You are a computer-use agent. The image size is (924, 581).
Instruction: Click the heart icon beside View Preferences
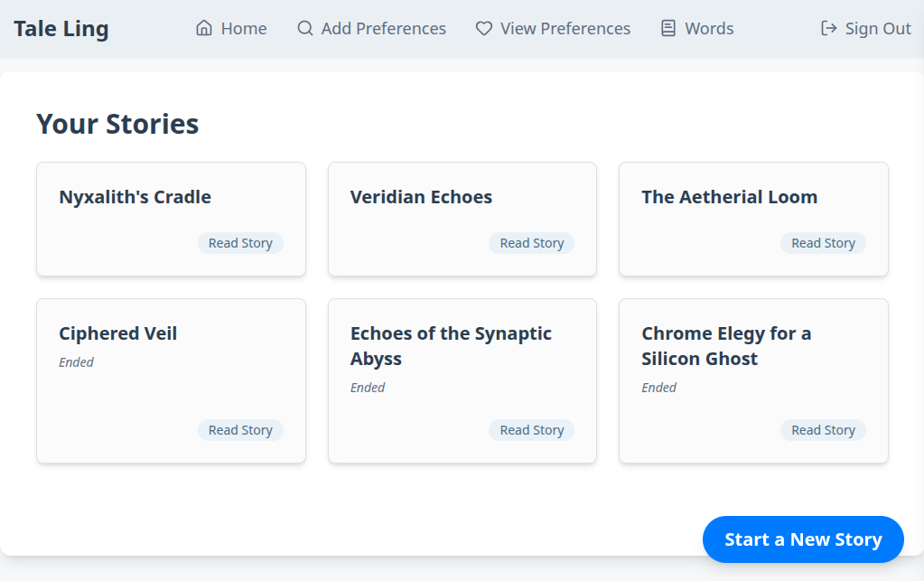pyautogui.click(x=484, y=29)
